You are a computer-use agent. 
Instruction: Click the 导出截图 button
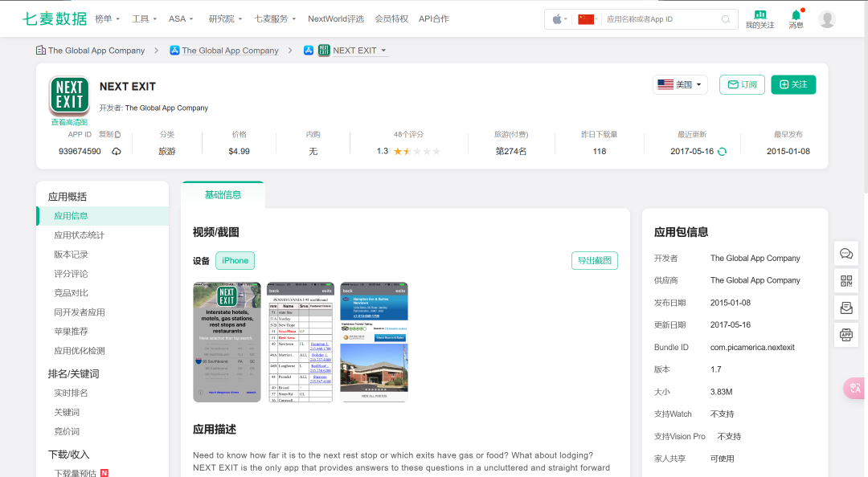pyautogui.click(x=595, y=261)
